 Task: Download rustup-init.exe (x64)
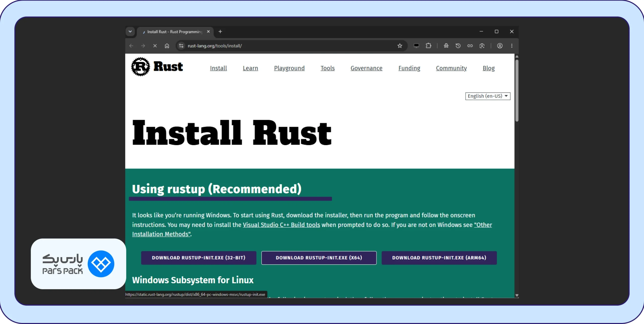319,258
